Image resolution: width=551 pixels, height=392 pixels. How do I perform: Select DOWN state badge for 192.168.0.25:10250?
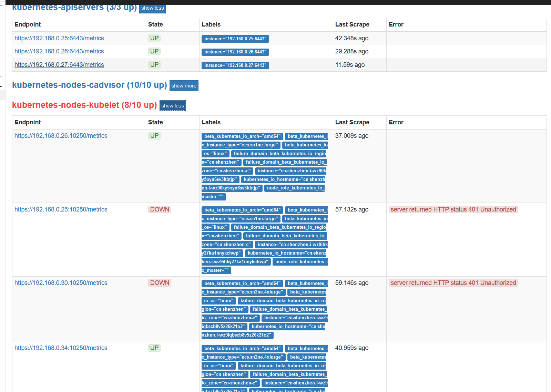coord(160,209)
